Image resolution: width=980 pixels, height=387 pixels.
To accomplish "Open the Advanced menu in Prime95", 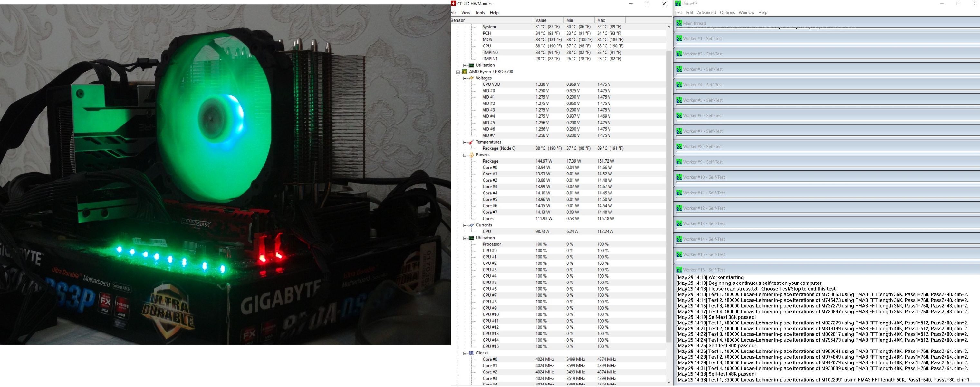I will click(x=706, y=13).
